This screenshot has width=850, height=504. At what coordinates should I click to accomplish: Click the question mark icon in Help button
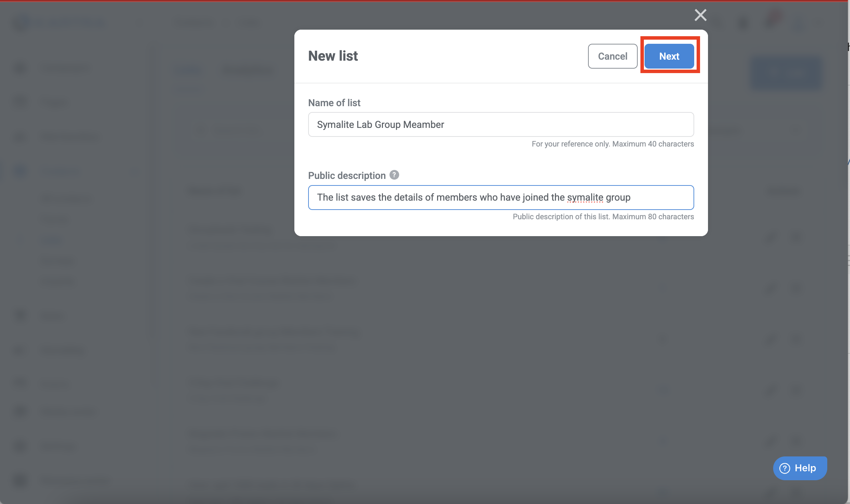coord(785,468)
